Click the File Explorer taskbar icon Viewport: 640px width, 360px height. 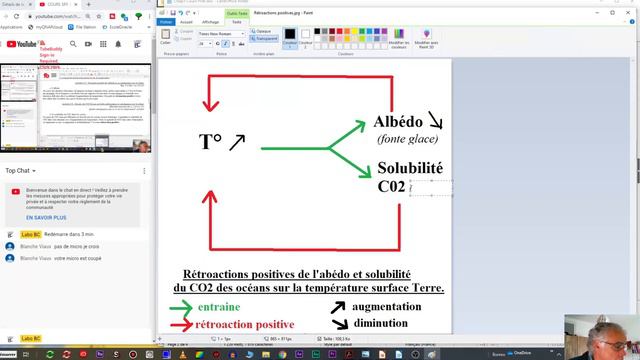pos(266,355)
